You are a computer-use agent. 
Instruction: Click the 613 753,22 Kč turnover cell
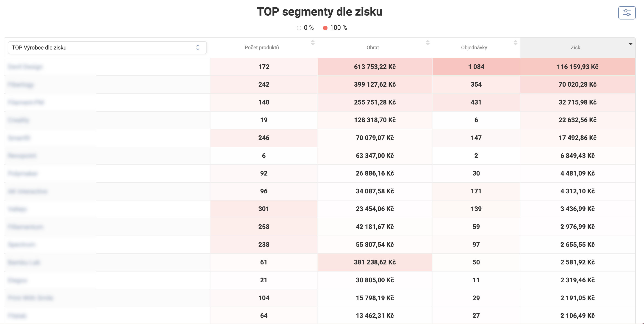[375, 67]
